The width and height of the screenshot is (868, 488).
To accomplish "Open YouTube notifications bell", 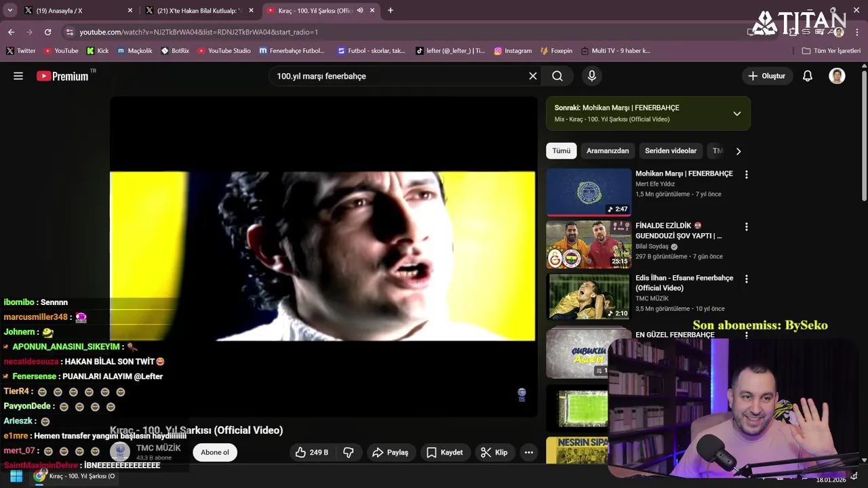I will [808, 76].
